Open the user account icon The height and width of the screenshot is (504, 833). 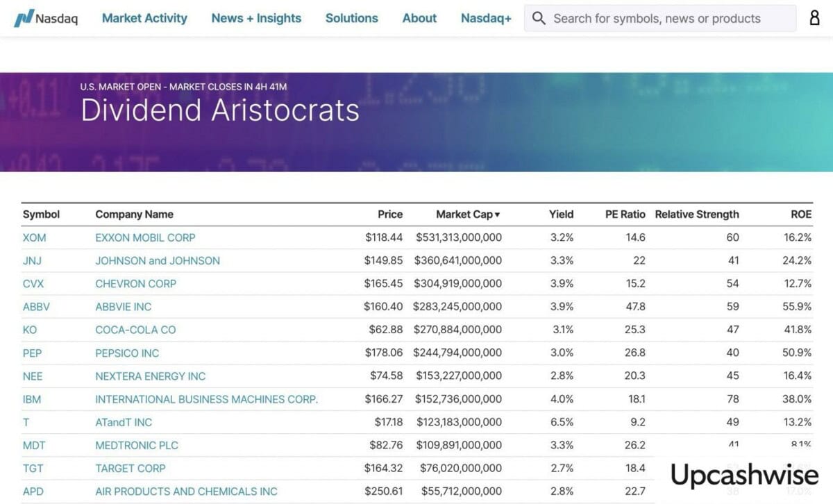(815, 19)
